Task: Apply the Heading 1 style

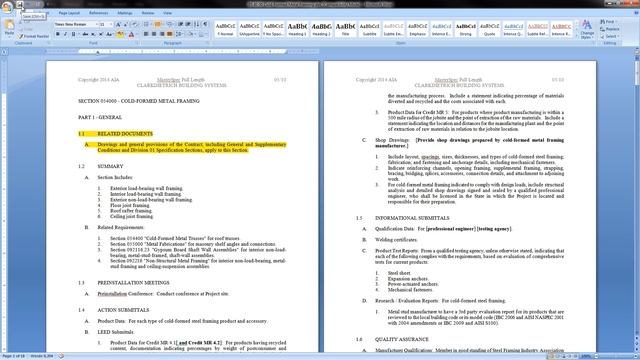Action: (x=298, y=29)
